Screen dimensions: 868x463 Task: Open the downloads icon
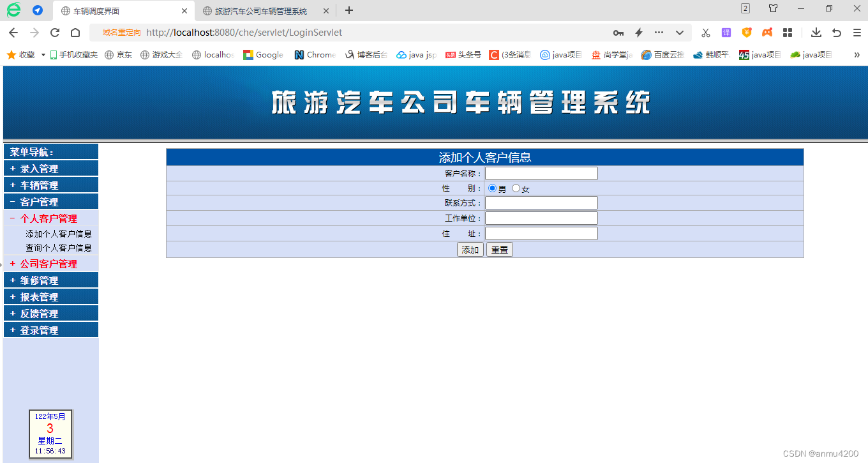816,33
